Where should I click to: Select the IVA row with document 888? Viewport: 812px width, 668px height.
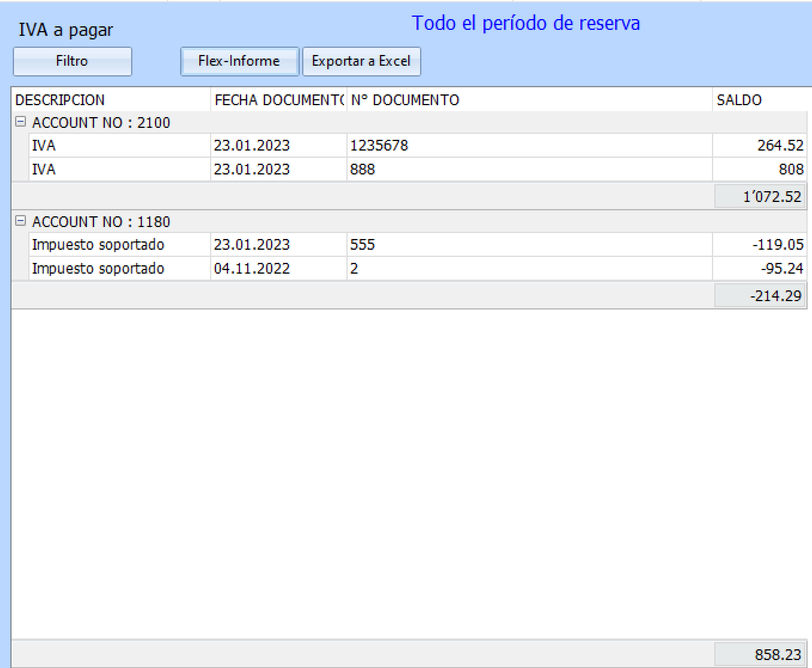pos(120,169)
